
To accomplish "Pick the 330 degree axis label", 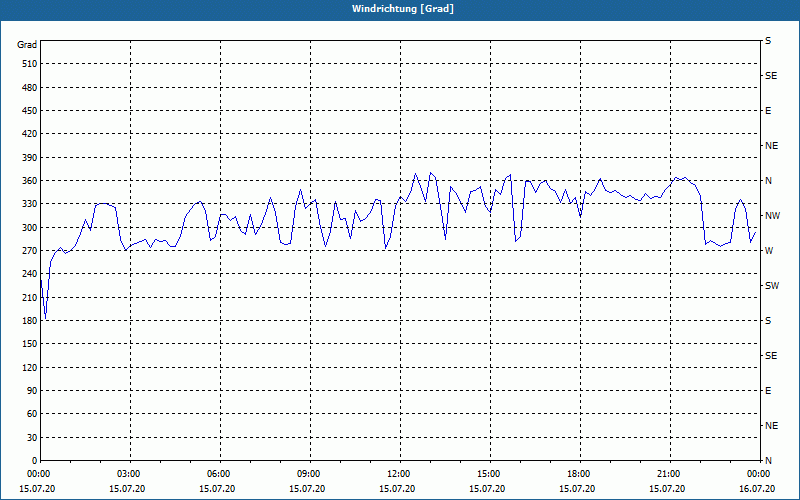I will [30, 204].
